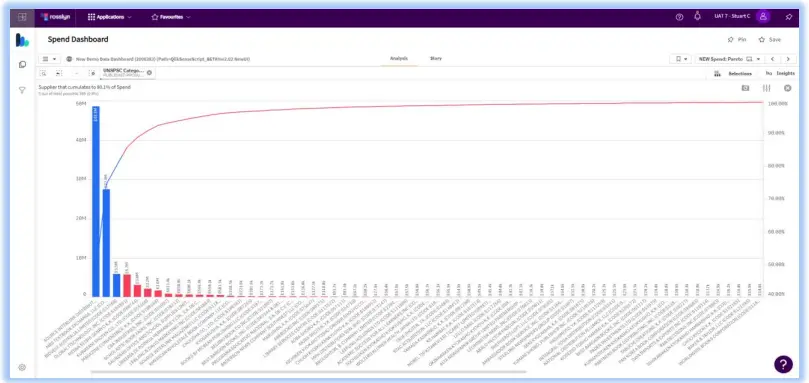Click the UAT 7 - Stuart C username
809x383 pixels.
click(732, 17)
